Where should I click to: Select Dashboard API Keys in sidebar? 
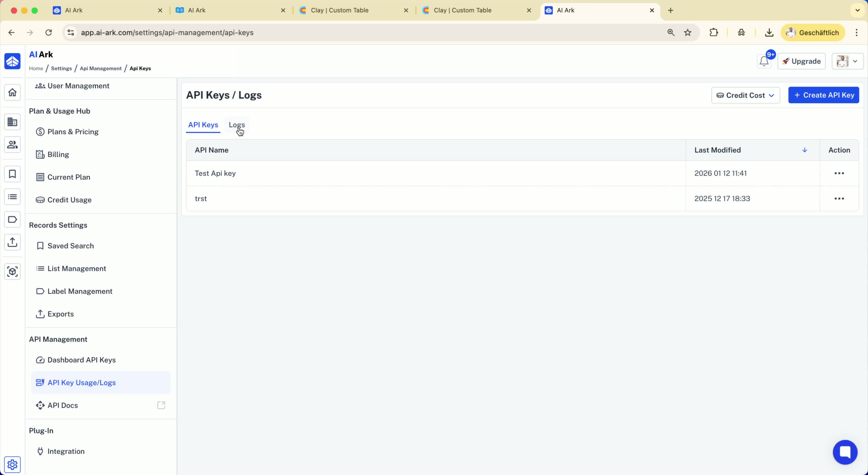pos(81,360)
